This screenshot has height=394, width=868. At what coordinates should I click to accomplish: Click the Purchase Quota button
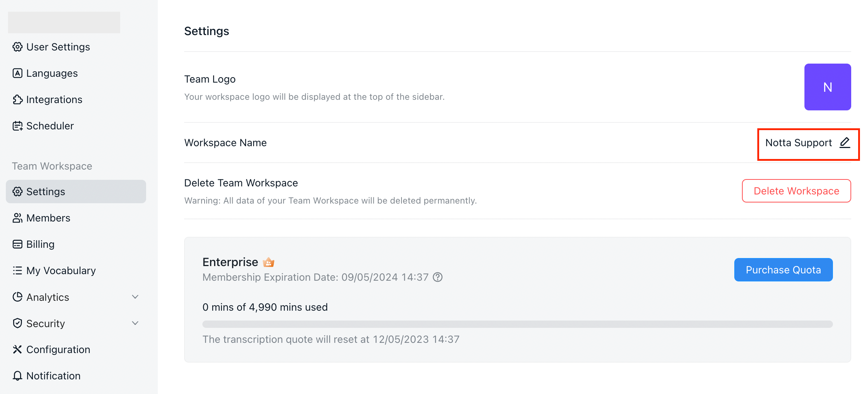click(x=783, y=270)
